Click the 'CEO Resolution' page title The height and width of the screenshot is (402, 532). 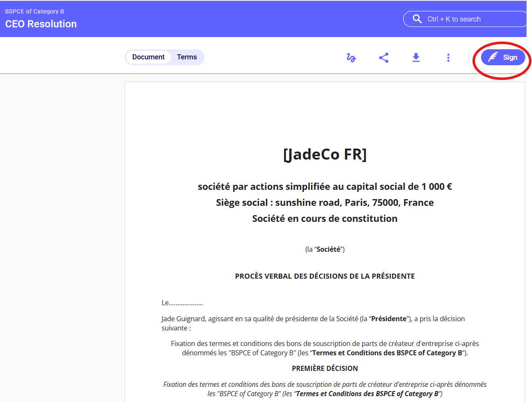point(41,24)
